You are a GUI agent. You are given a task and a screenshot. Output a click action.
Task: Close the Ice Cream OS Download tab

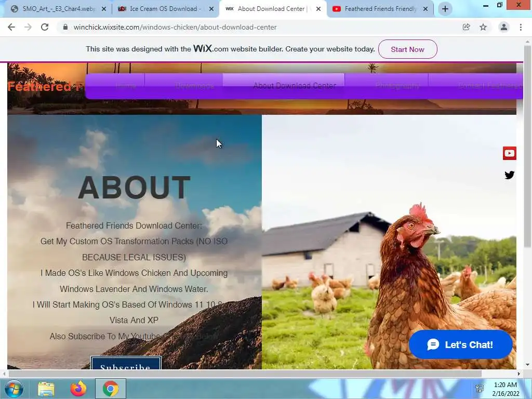(211, 9)
